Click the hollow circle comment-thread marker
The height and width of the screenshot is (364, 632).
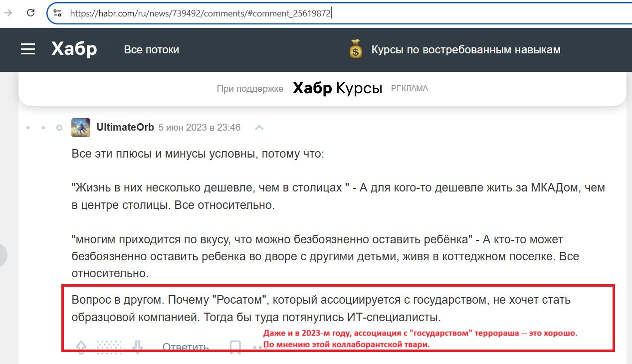pos(59,128)
